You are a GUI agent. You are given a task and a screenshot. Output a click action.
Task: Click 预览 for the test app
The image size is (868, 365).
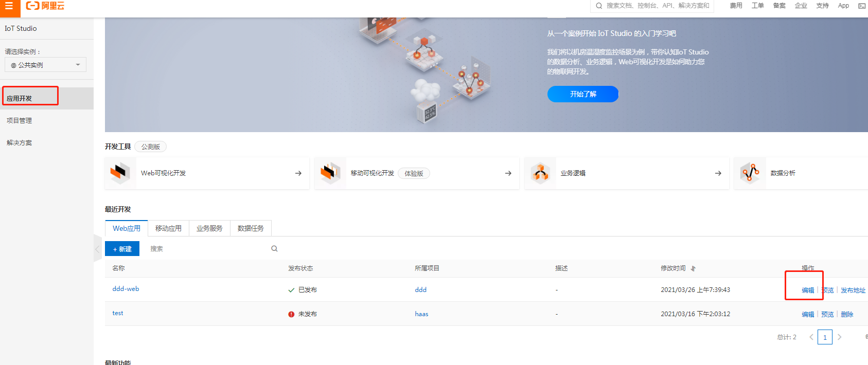tap(827, 315)
